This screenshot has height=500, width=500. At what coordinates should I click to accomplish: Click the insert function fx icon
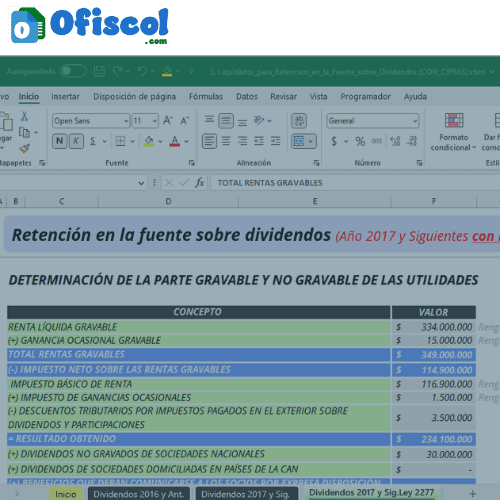(x=199, y=183)
